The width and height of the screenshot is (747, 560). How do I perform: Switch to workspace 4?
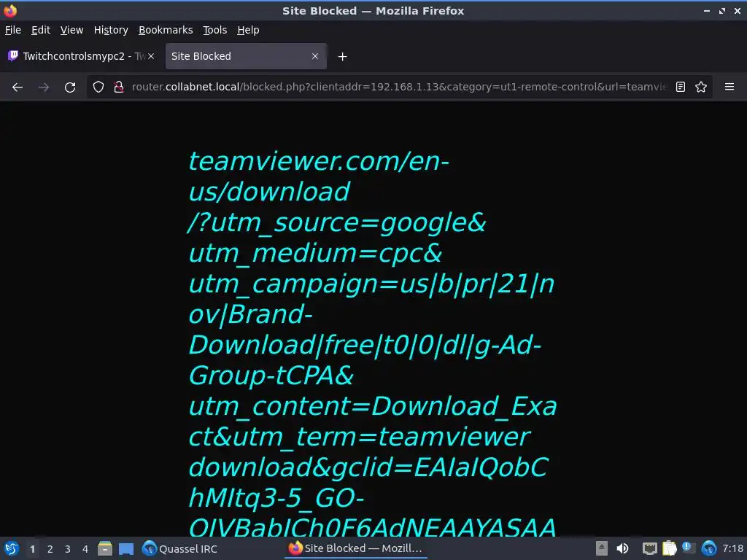click(x=85, y=549)
